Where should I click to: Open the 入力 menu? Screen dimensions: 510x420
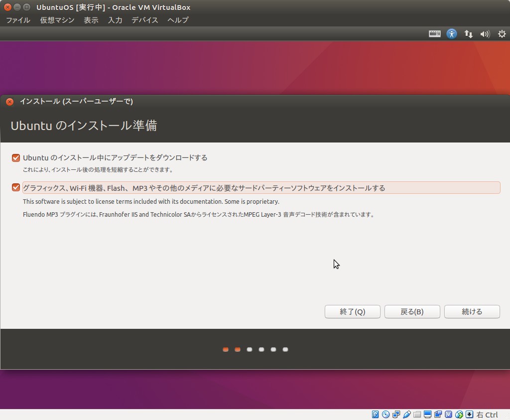tap(115, 20)
